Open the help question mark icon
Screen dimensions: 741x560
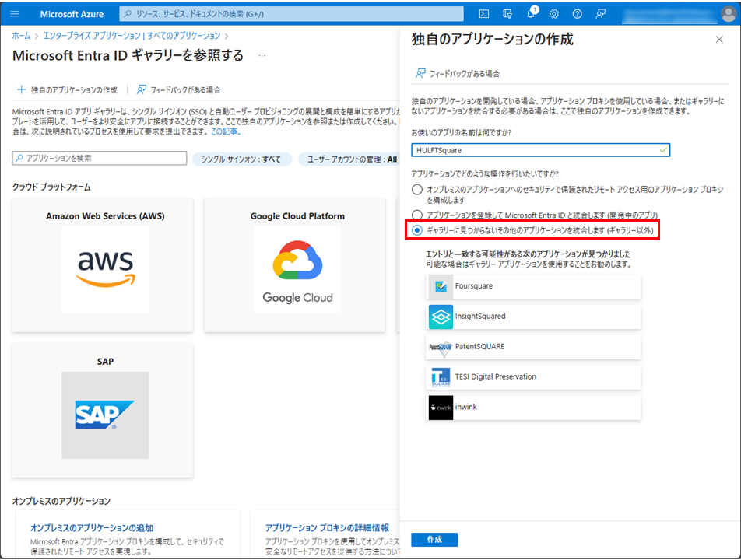(577, 13)
